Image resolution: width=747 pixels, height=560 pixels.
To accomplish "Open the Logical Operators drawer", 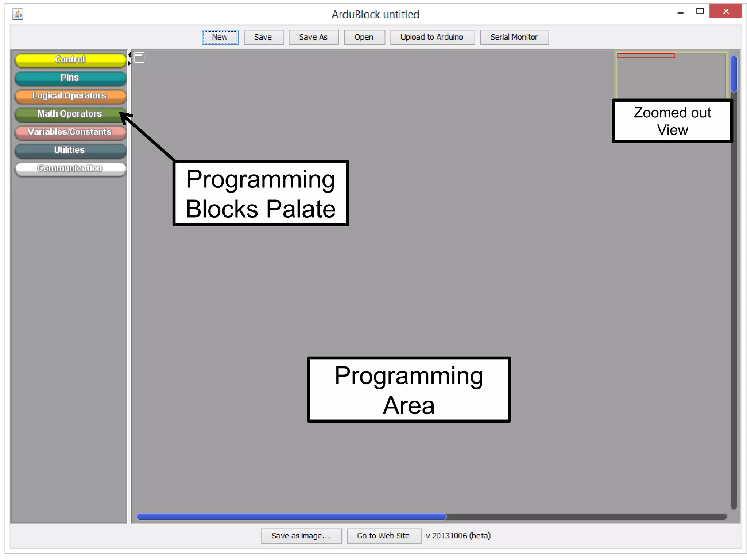I will click(x=70, y=96).
